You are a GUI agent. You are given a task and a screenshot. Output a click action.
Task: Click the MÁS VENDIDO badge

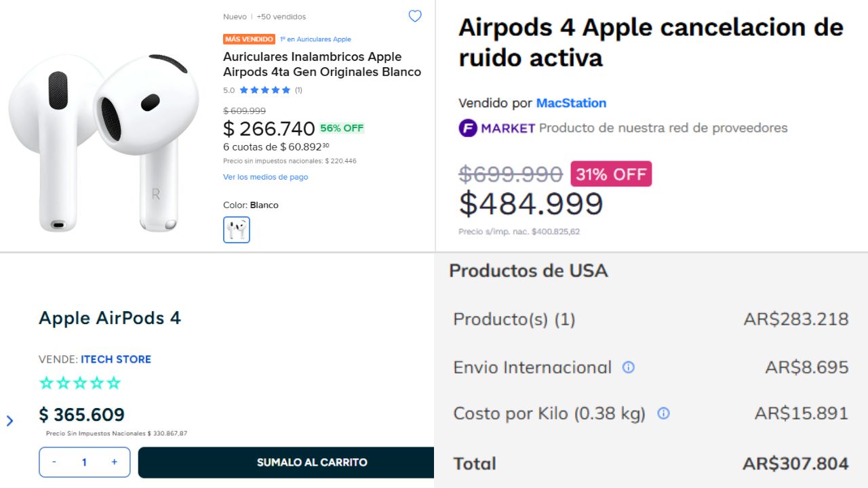[249, 39]
